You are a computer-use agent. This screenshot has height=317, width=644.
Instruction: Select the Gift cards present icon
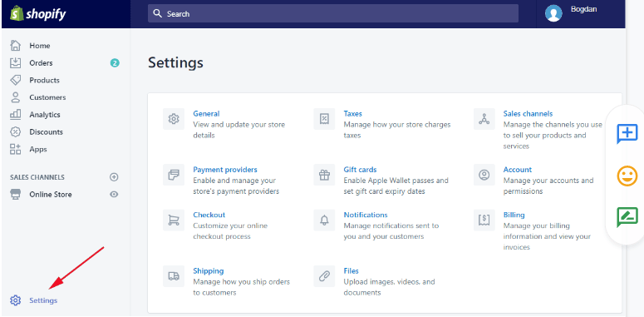[324, 176]
